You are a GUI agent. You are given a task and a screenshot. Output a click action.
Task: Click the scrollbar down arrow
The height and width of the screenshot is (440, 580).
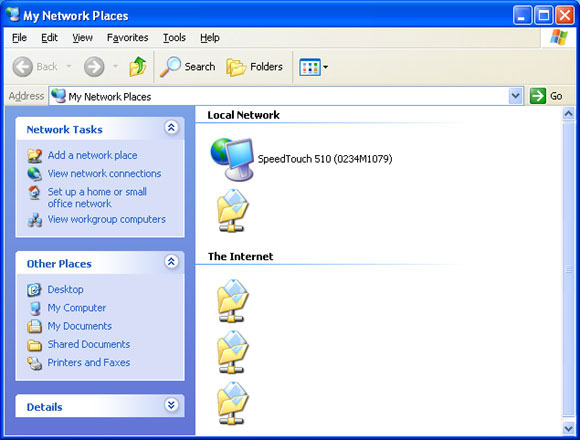(x=568, y=429)
